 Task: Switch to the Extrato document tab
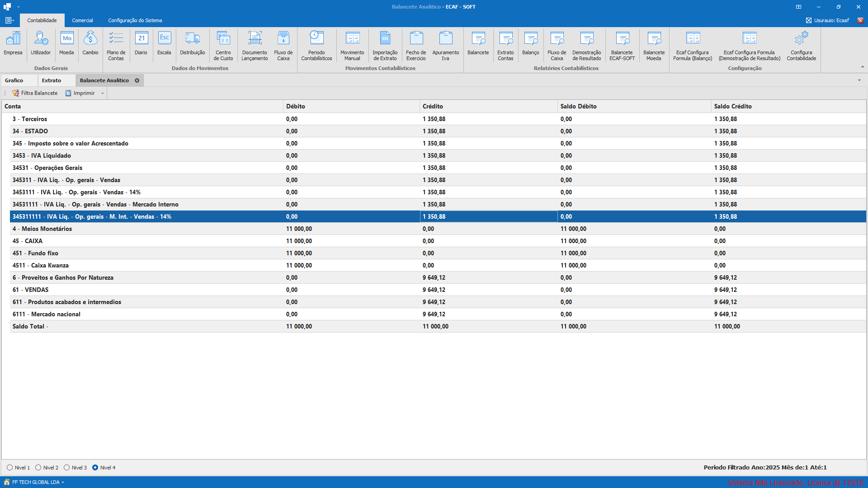tap(52, 80)
